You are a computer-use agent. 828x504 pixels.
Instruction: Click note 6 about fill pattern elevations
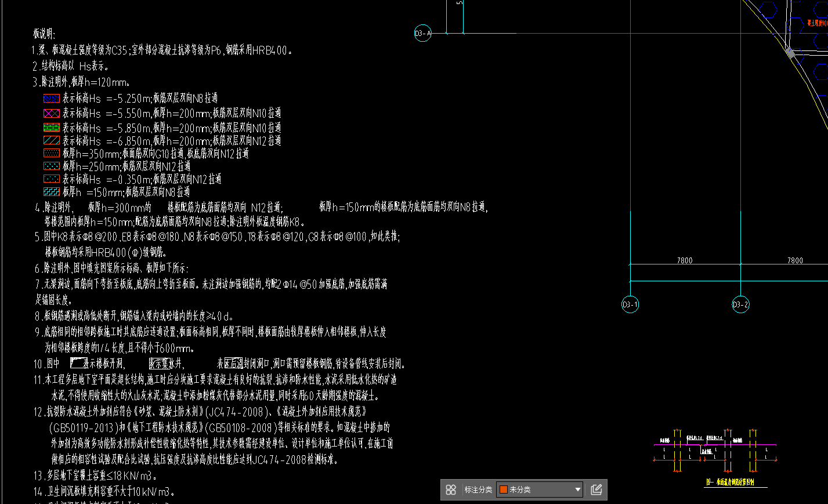(x=111, y=268)
